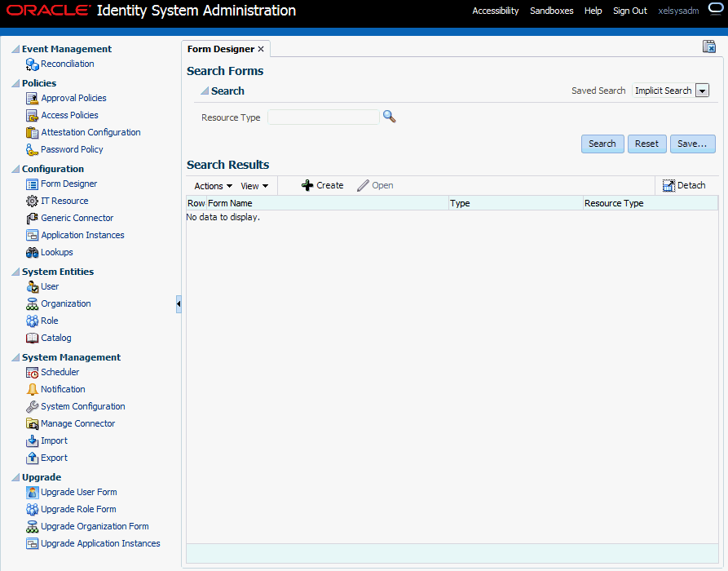Click the Lookups binoculars icon

(32, 252)
